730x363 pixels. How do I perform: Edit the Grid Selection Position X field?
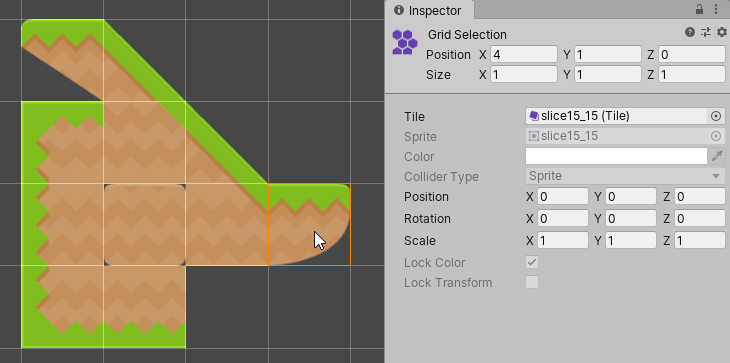click(x=524, y=54)
